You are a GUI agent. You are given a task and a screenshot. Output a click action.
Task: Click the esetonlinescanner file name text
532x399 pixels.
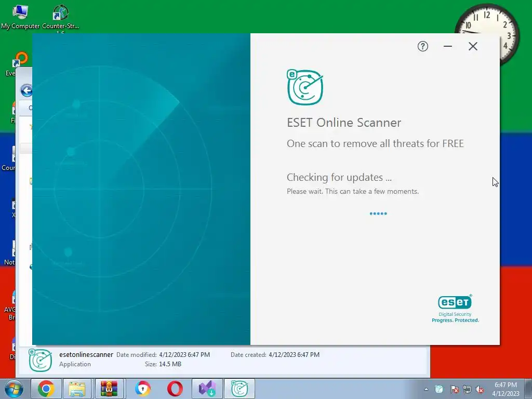click(x=86, y=354)
